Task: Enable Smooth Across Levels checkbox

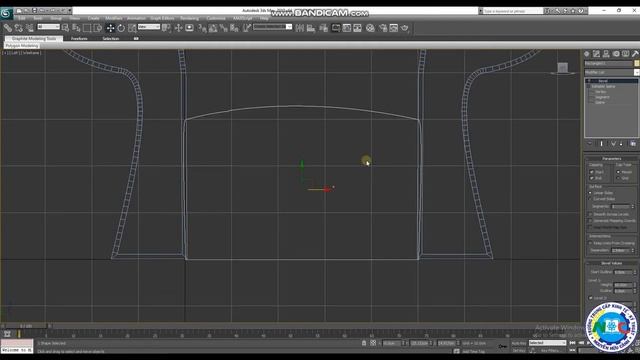Action: [x=590, y=214]
